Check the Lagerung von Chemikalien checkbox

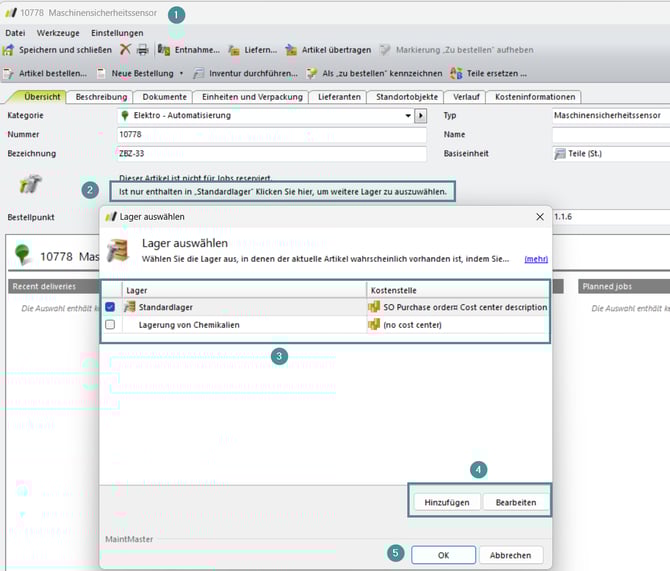pos(110,325)
